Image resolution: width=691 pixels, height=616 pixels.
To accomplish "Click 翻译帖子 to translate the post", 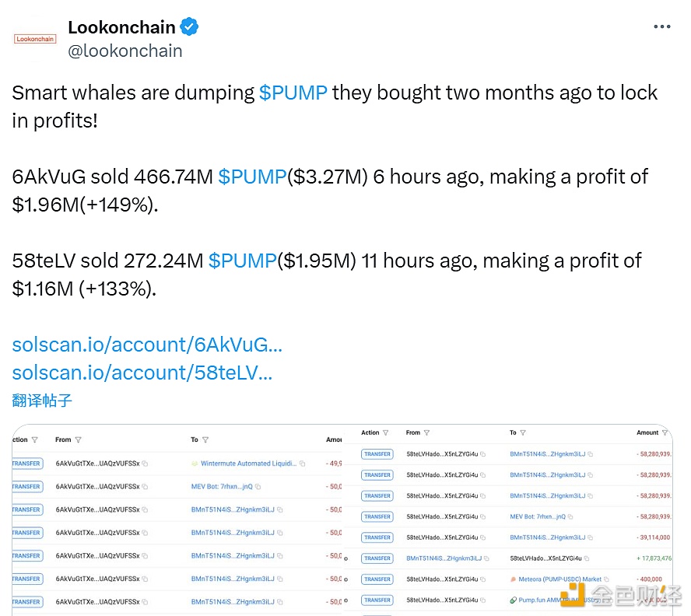I will click(x=42, y=401).
